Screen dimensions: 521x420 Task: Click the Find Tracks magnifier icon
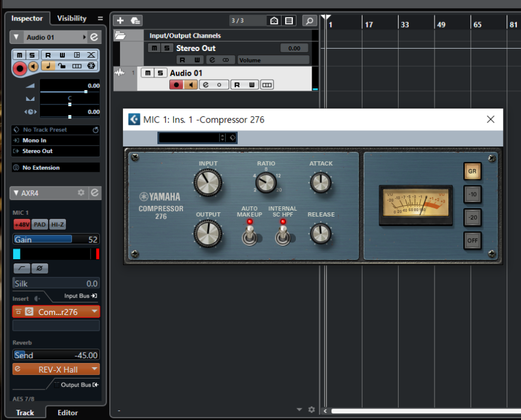[x=309, y=20]
